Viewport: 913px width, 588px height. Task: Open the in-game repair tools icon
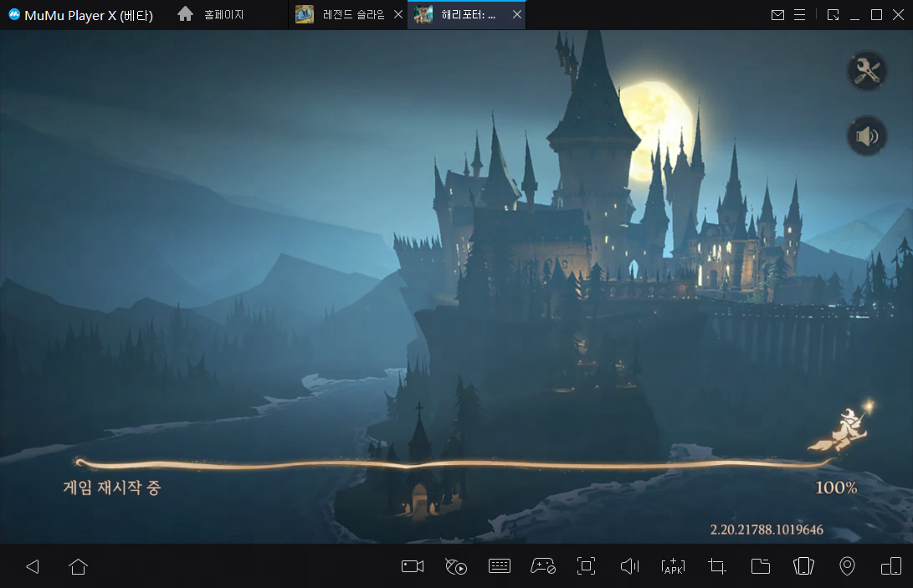pos(866,71)
